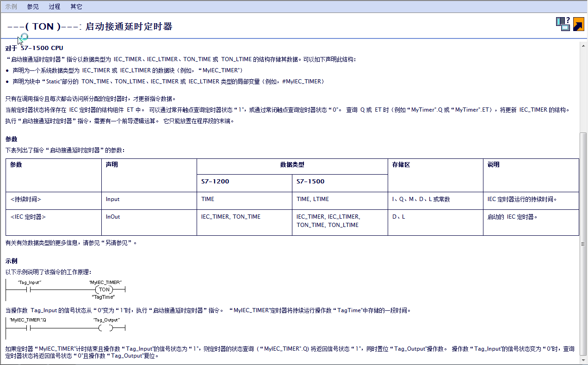588x365 pixels.
Task: Open the 参见 menu
Action: pos(33,6)
